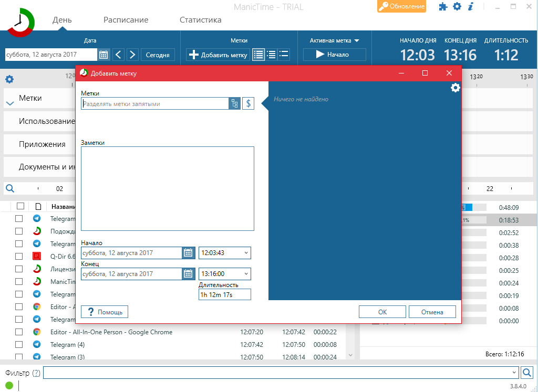
Task: Open calendar icon for Начало date
Action: [x=188, y=253]
